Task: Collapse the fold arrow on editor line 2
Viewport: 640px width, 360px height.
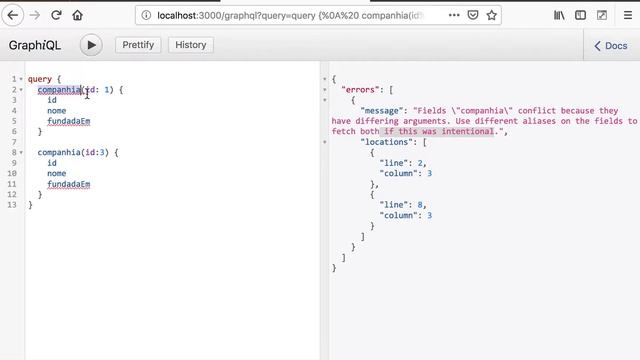Action: click(21, 90)
